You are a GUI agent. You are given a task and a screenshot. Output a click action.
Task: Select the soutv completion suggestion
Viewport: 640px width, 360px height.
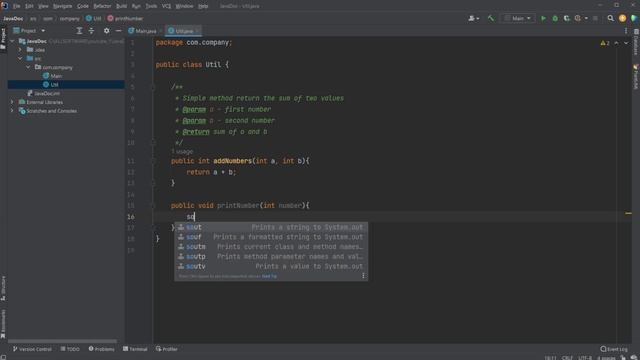click(271, 267)
